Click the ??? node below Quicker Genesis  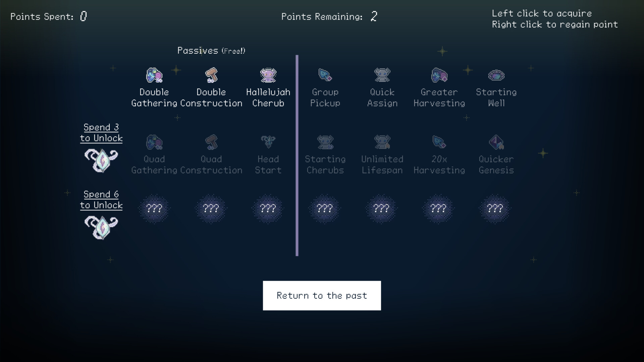click(x=495, y=208)
